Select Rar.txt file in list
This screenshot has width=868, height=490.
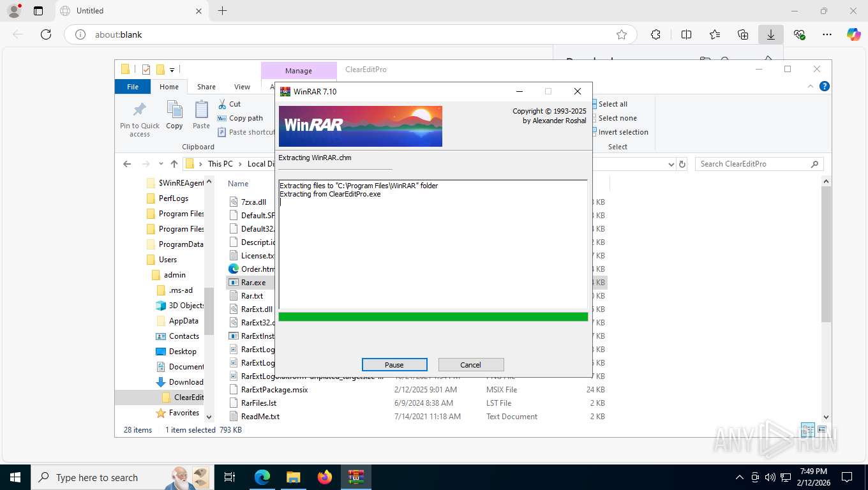coord(252,296)
